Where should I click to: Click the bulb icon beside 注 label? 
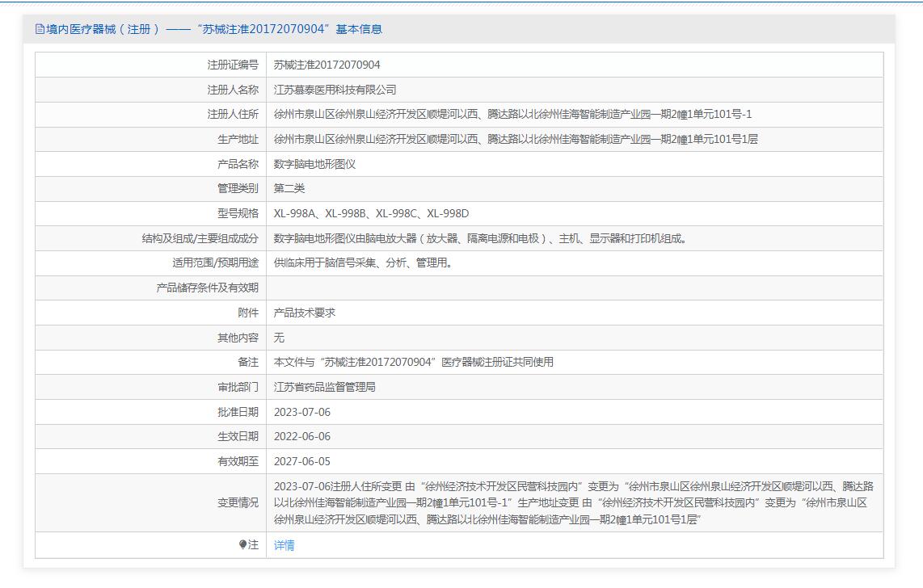(242, 545)
